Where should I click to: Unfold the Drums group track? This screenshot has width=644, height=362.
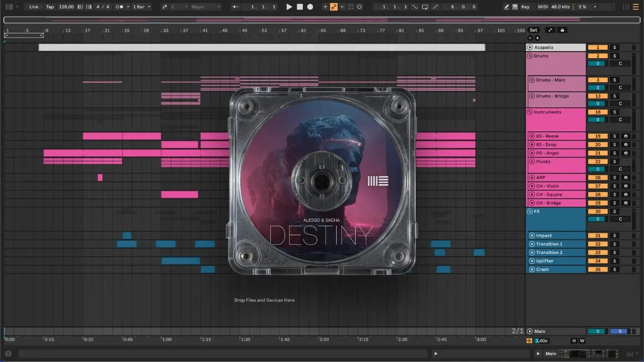(530, 56)
